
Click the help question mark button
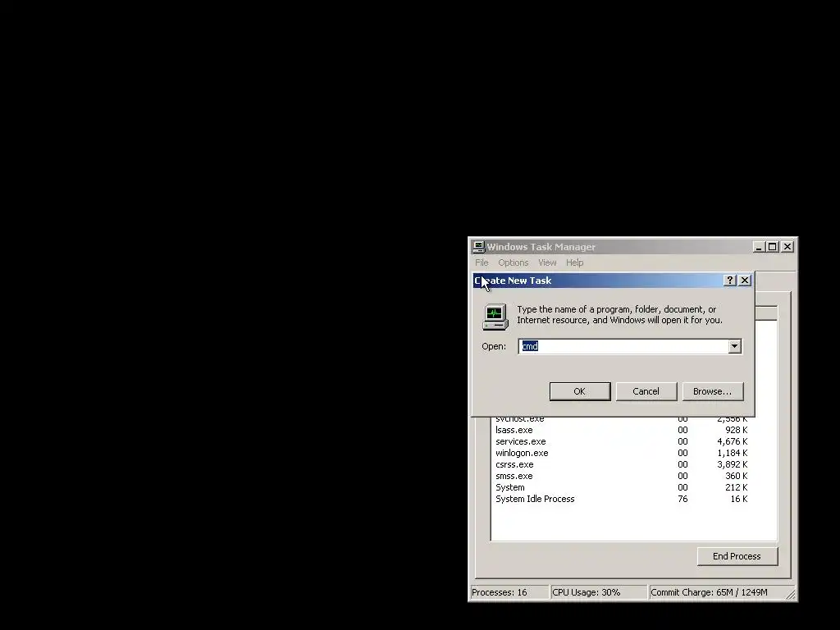click(x=729, y=281)
